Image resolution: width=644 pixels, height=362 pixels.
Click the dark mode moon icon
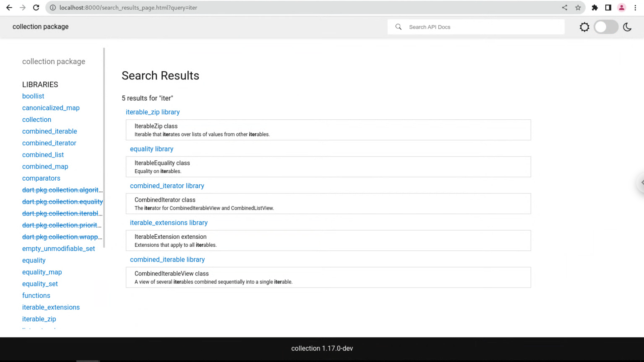(627, 27)
